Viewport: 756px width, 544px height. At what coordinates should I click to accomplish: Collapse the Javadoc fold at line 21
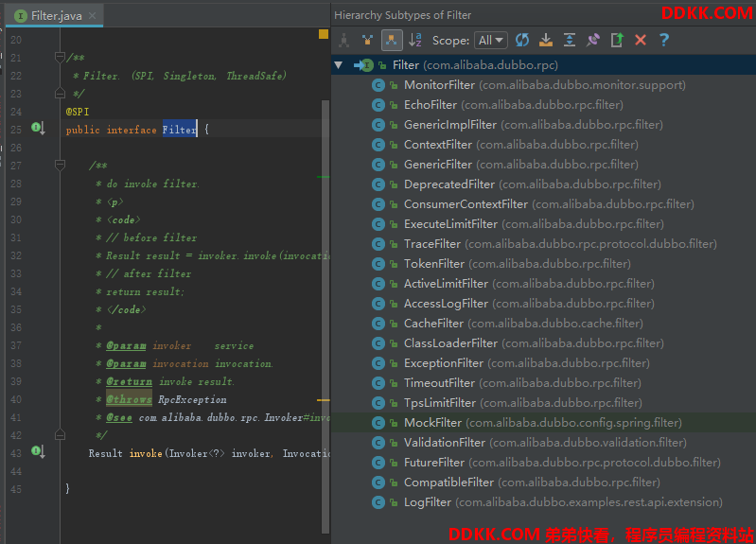(x=60, y=58)
